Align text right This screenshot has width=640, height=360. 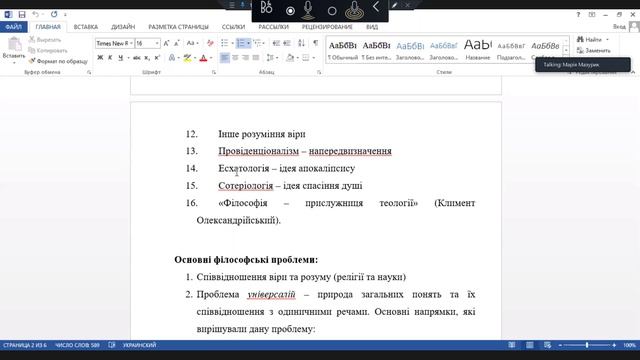tap(245, 58)
